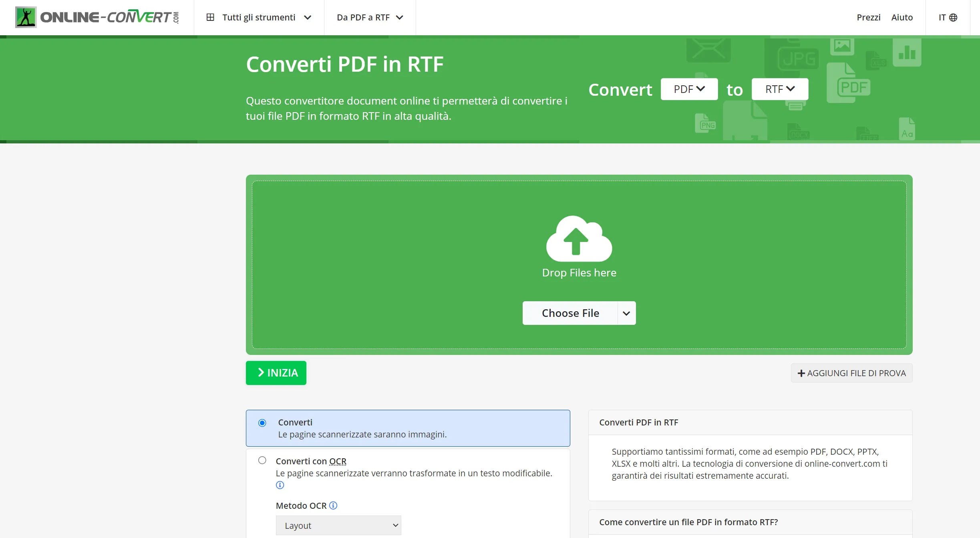The height and width of the screenshot is (538, 980).
Task: Open Tutti gli strumenti menu
Action: click(x=259, y=17)
